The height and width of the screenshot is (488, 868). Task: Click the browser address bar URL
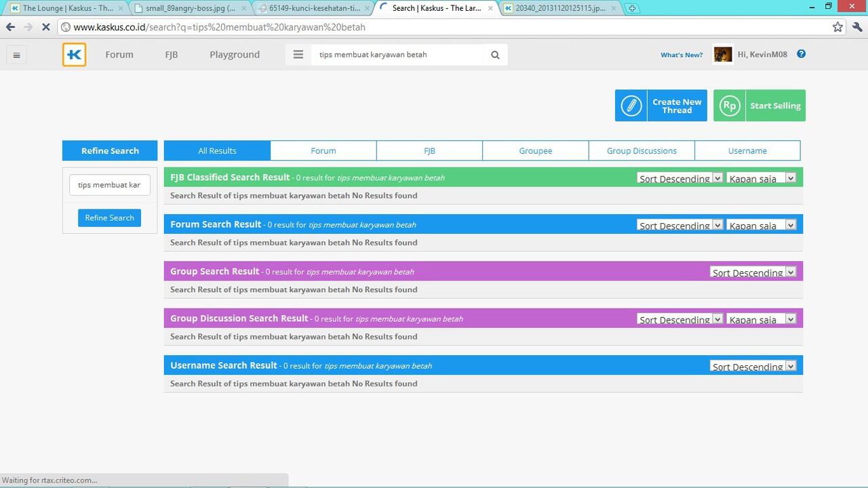pyautogui.click(x=220, y=27)
